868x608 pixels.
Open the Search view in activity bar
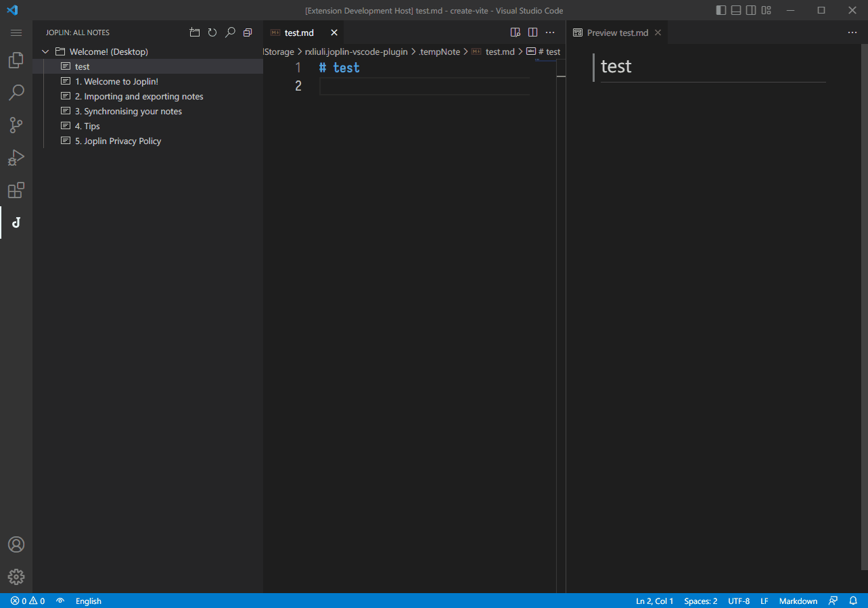pyautogui.click(x=16, y=93)
